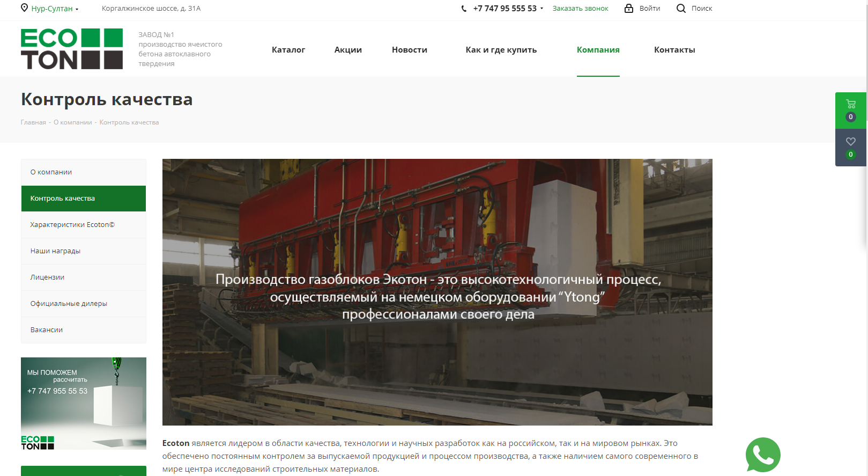Viewport: 868px width, 476px height.
Task: Expand the +7 747 95 555 53 phone dropdown arrow
Action: [541, 9]
